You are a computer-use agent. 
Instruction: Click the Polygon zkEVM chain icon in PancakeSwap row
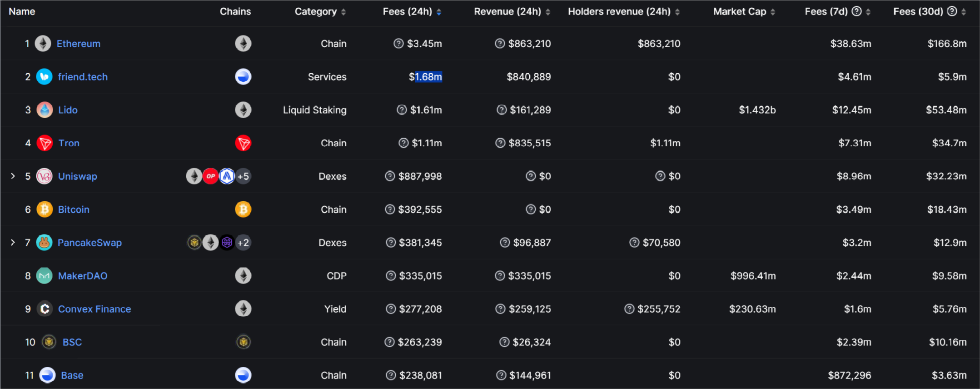tap(227, 243)
